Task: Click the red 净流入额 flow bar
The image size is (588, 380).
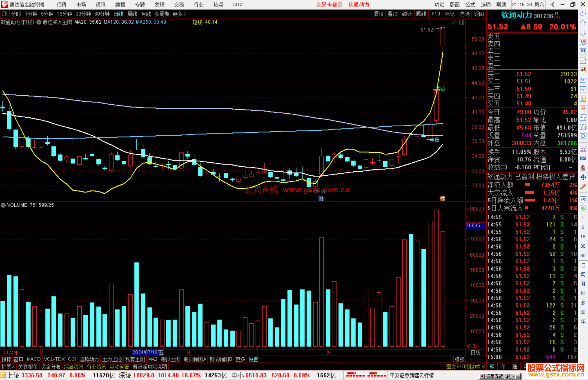Action: (528, 185)
